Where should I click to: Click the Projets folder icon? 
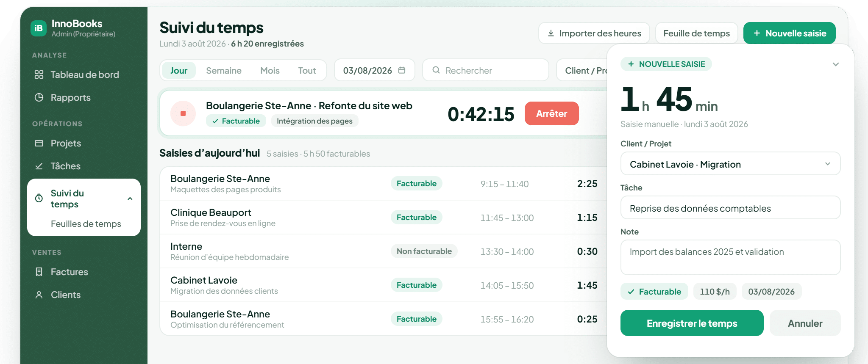pyautogui.click(x=39, y=143)
